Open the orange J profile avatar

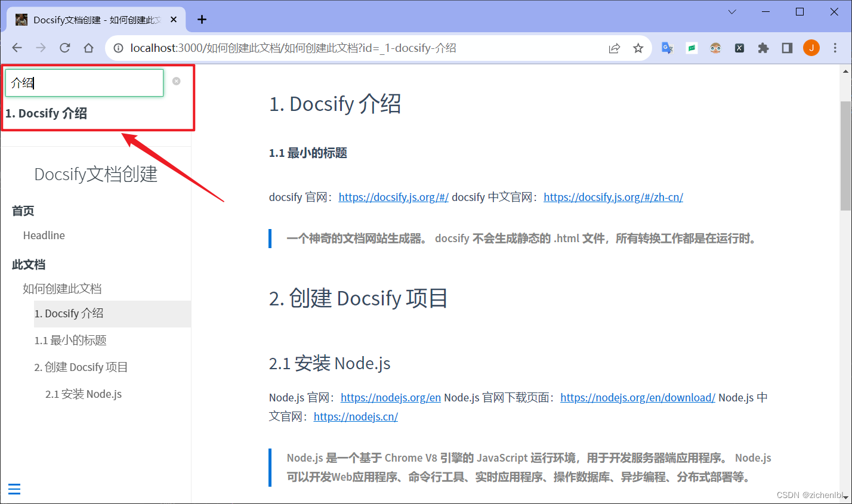click(811, 48)
